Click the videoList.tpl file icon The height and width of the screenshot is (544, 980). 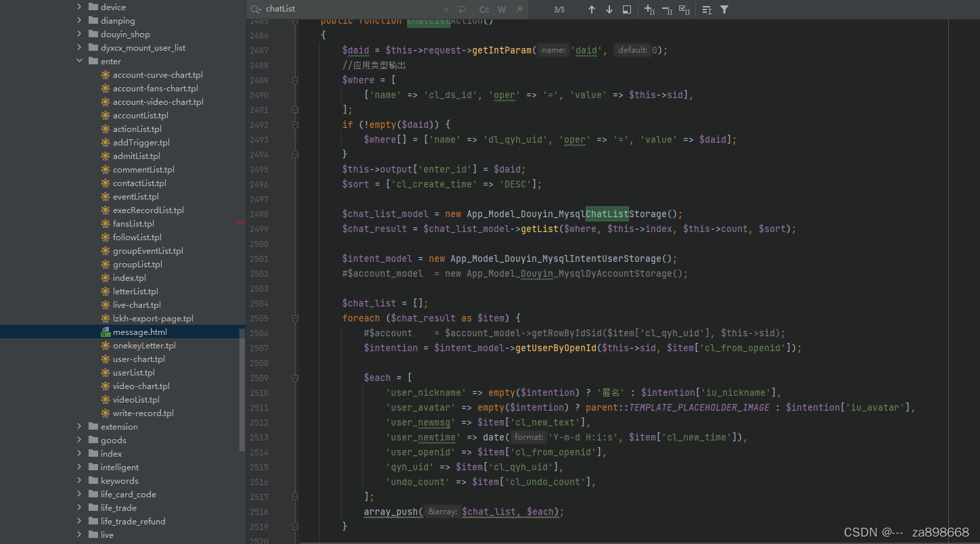point(106,399)
